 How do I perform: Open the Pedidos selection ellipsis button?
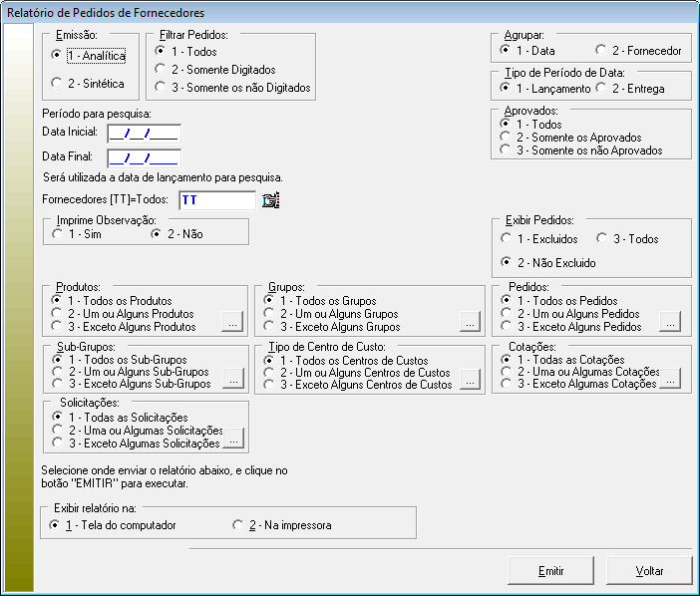669,322
